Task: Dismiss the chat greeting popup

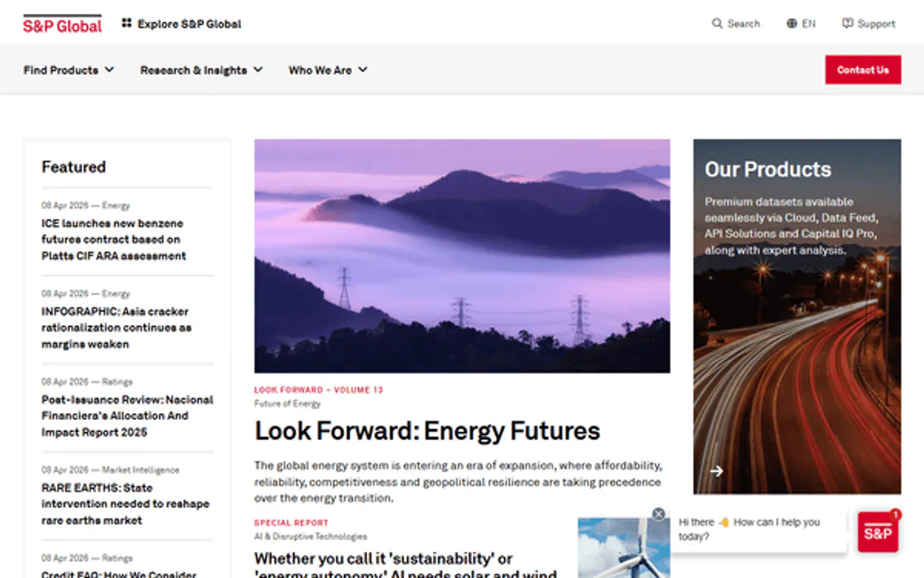Action: pyautogui.click(x=659, y=514)
